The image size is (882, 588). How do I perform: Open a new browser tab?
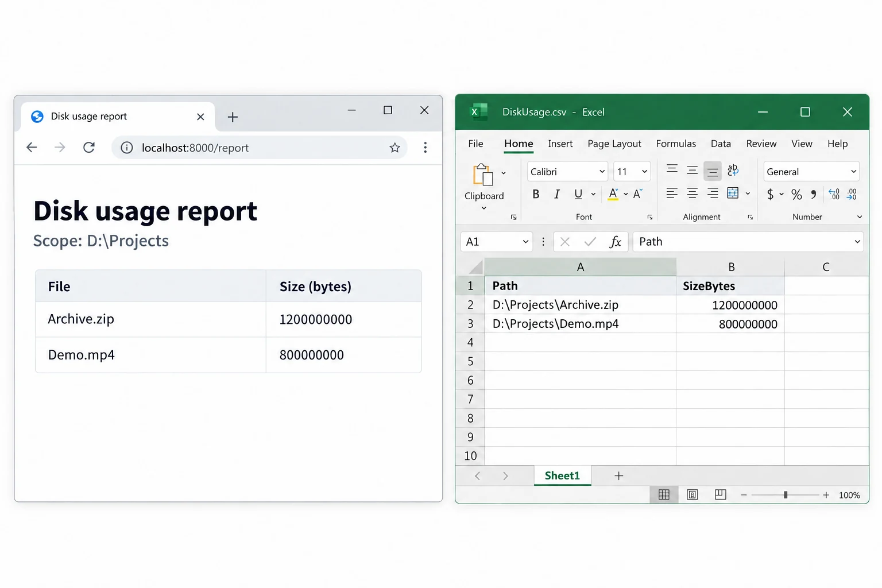233,117
